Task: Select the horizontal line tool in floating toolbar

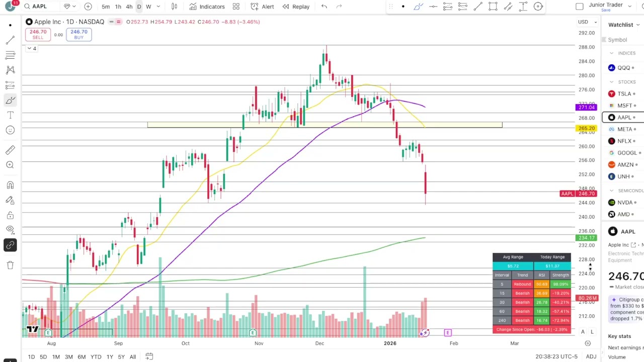Action: point(433,7)
